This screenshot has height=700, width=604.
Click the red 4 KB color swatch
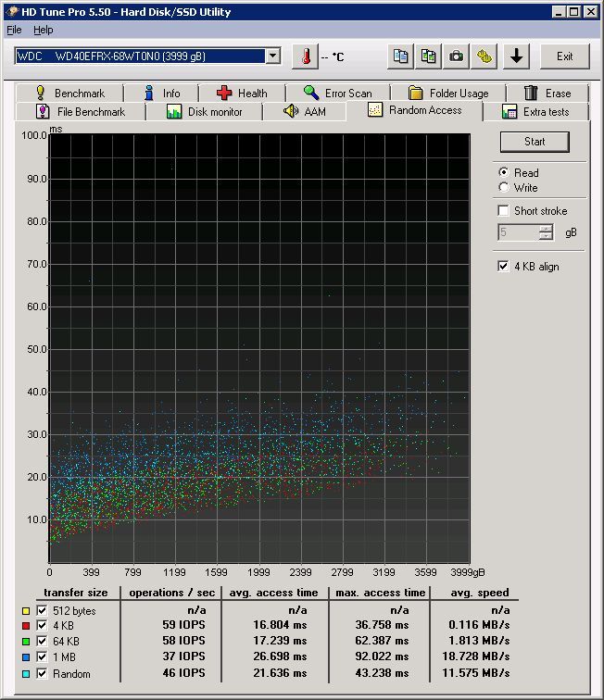pyautogui.click(x=26, y=626)
